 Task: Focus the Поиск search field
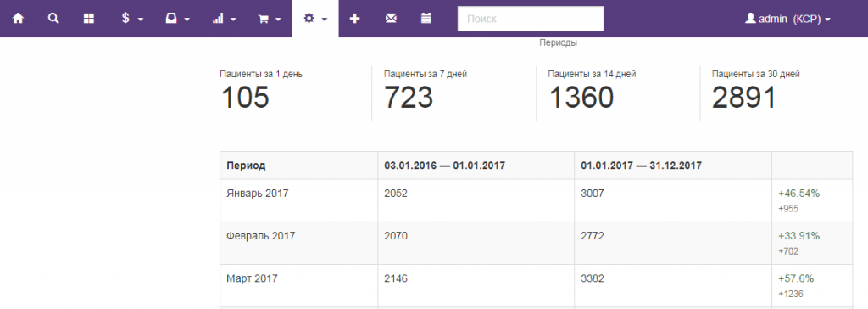pyautogui.click(x=531, y=19)
